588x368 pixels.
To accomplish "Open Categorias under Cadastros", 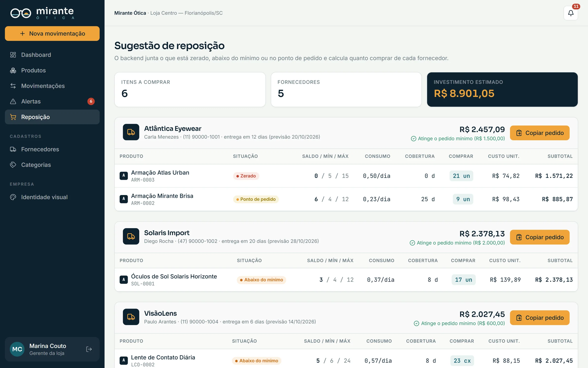I will pos(52,165).
